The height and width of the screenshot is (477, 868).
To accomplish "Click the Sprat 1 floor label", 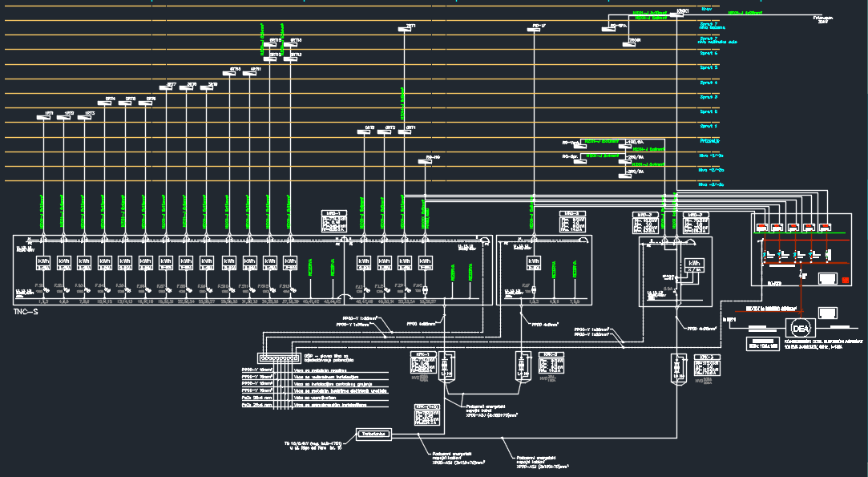I will coord(709,126).
